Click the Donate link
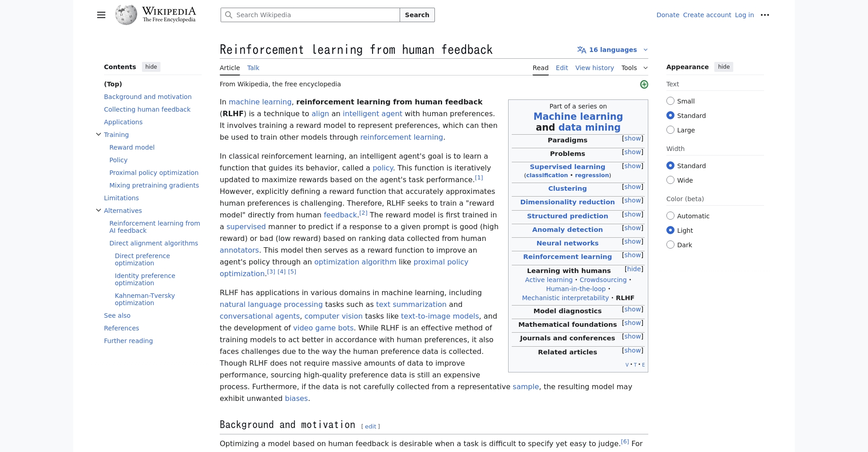This screenshot has height=452, width=868. point(668,15)
